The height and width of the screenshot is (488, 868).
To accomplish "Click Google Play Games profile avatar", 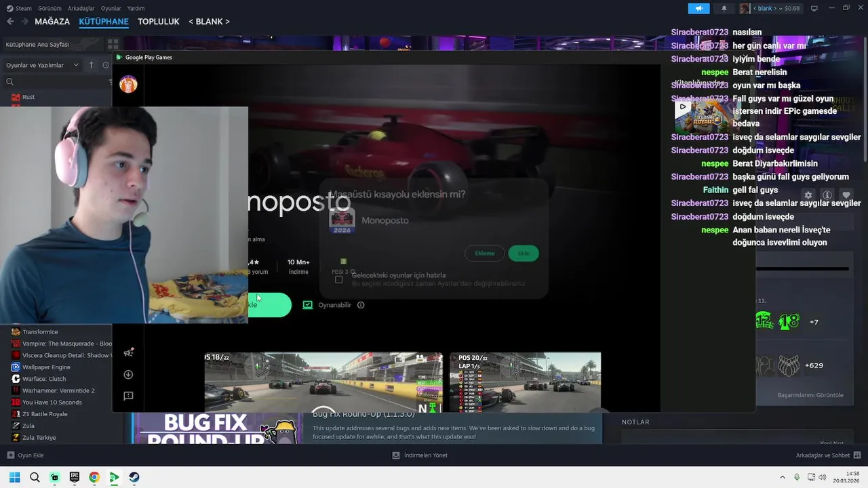I will point(128,84).
